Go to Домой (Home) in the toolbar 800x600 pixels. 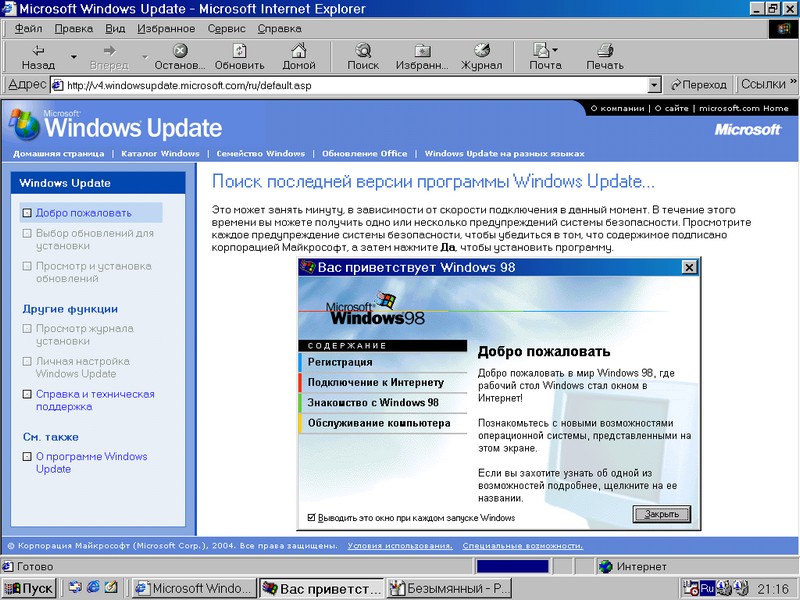point(298,57)
